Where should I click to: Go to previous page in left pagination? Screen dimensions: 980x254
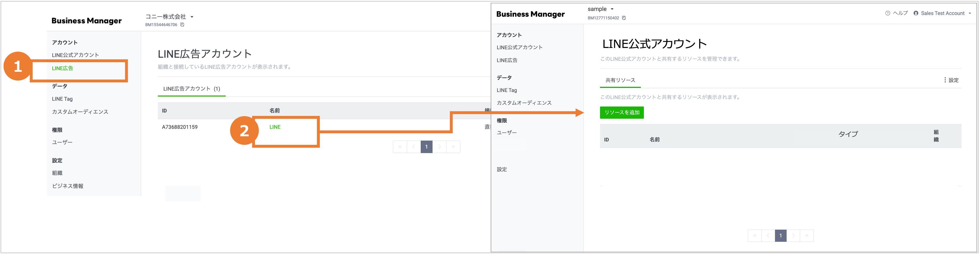(413, 147)
